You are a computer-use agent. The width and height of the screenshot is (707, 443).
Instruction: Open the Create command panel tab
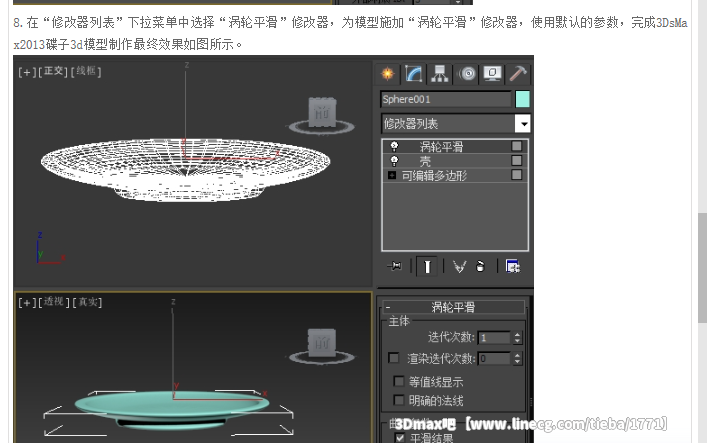click(388, 74)
